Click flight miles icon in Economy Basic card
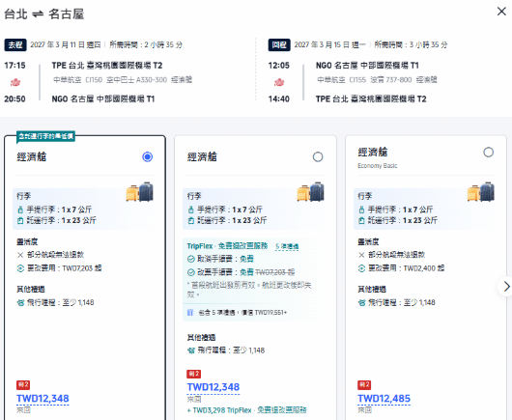The width and height of the screenshot is (512, 420). (362, 303)
